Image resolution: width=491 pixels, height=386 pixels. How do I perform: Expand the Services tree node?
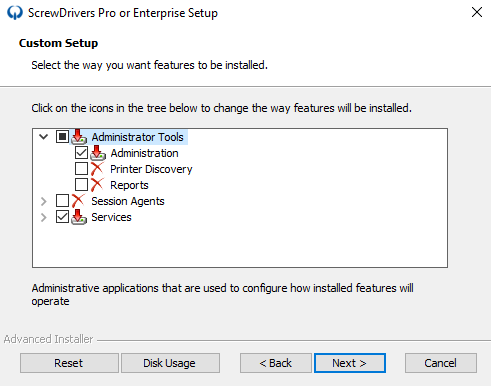pyautogui.click(x=43, y=217)
